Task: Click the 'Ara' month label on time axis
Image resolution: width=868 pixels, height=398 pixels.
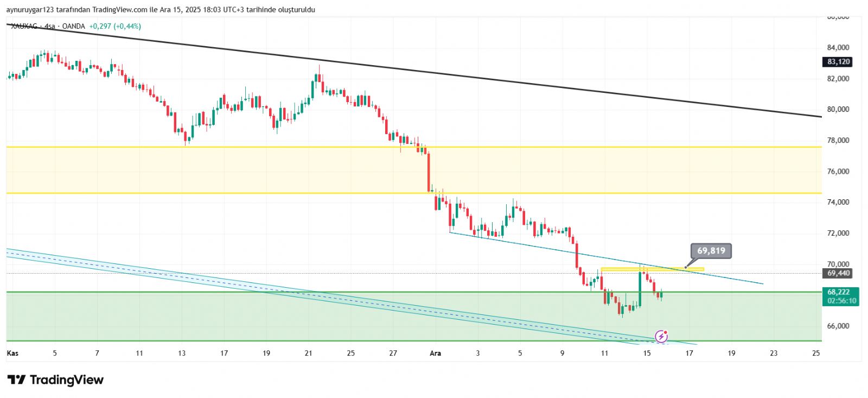Action: click(435, 353)
